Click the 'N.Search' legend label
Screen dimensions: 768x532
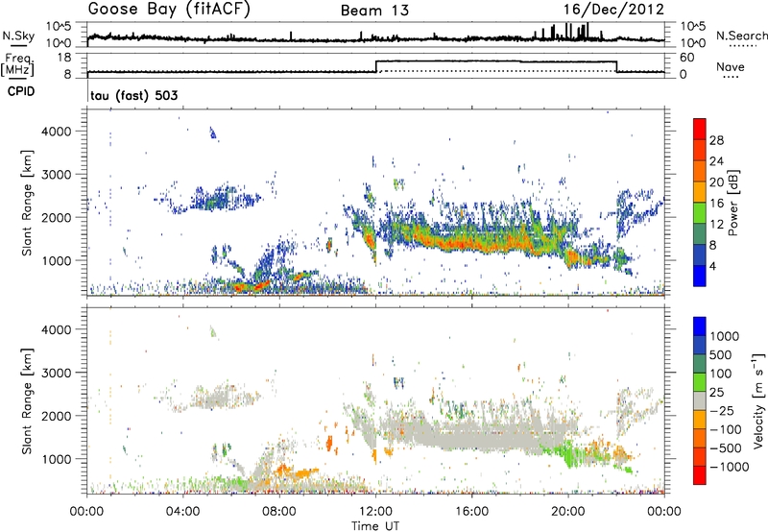pos(741,36)
